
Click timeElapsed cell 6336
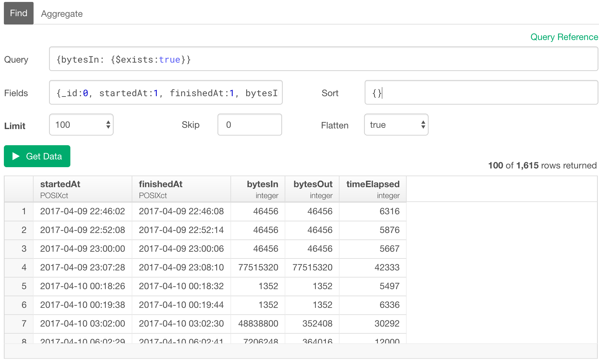click(373, 305)
